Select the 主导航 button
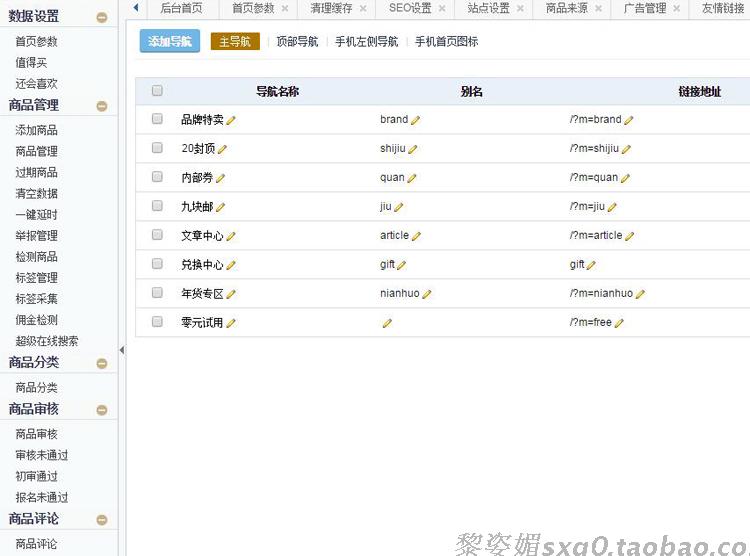Viewport: 750px width, 556px height. point(235,42)
